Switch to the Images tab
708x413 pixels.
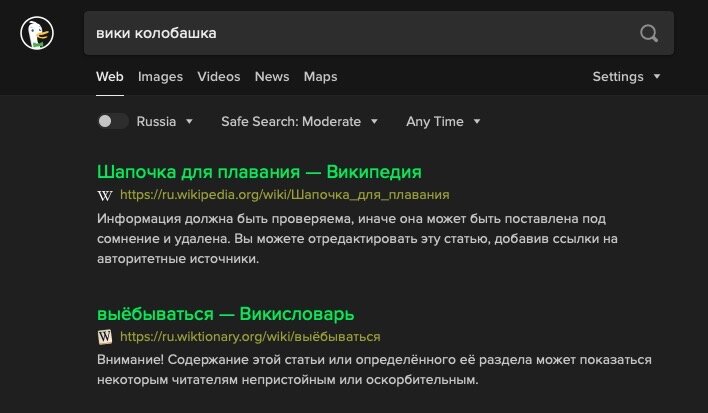click(160, 77)
